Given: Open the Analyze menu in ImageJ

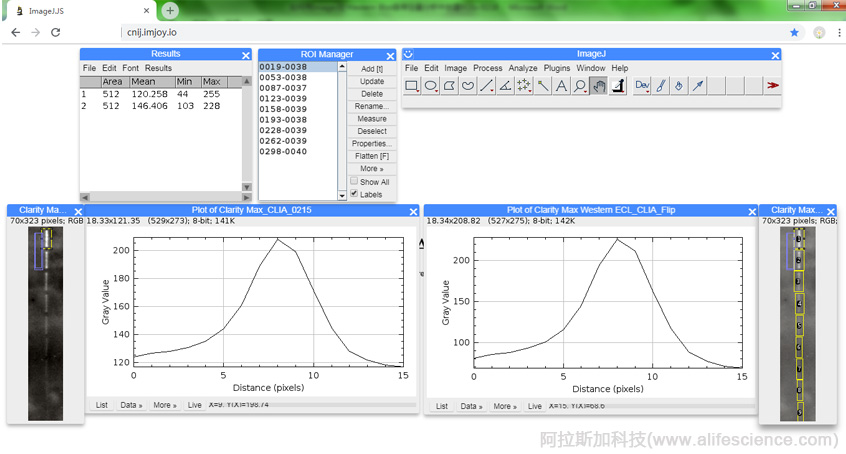Looking at the screenshot, I should [x=522, y=68].
